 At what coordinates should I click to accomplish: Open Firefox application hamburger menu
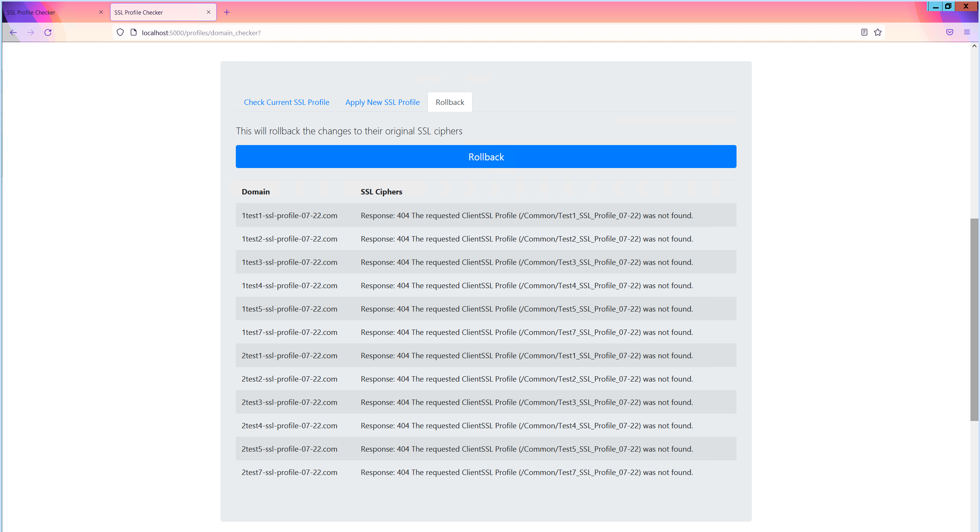point(967,33)
